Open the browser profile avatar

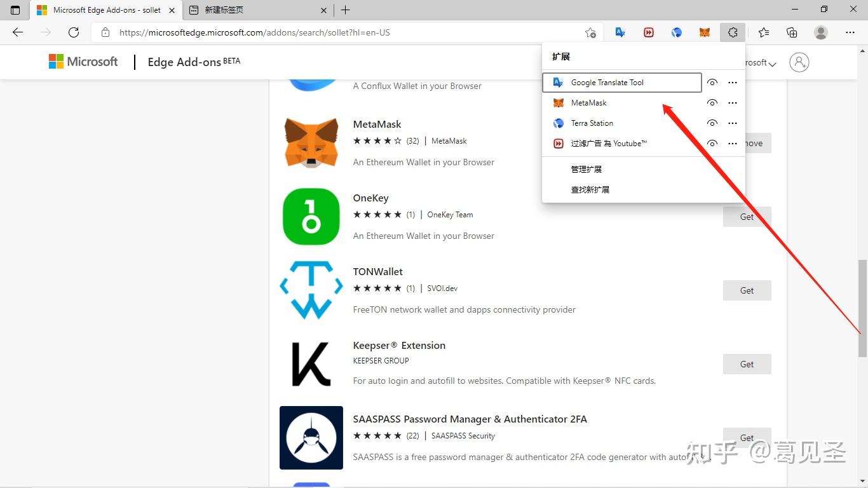(x=821, y=32)
